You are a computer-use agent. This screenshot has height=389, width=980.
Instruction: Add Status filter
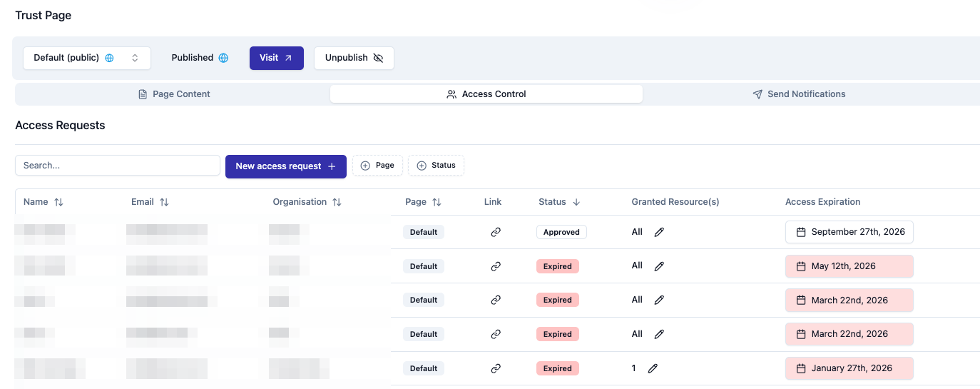(436, 166)
